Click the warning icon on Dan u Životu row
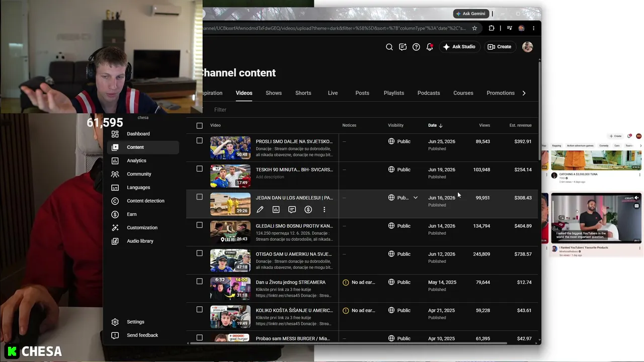Viewport: 644px width, 362px height. pos(346,283)
